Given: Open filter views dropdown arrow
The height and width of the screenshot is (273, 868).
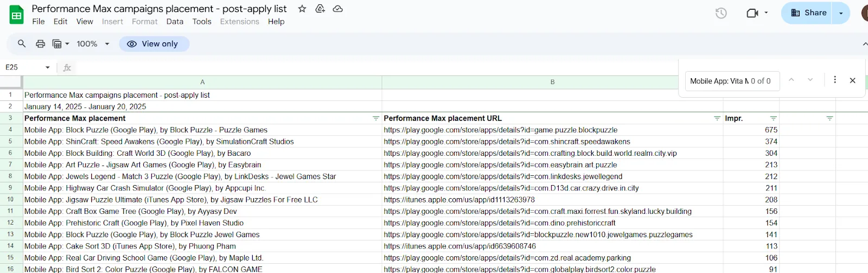Looking at the screenshot, I should pyautogui.click(x=67, y=43).
